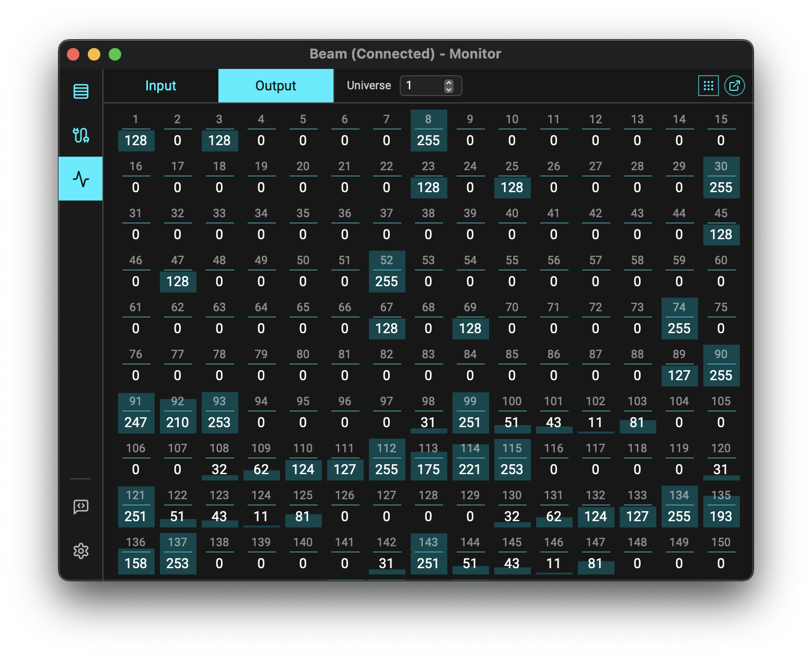Select channel 92 cell showing 210
This screenshot has width=812, height=658.
point(178,413)
